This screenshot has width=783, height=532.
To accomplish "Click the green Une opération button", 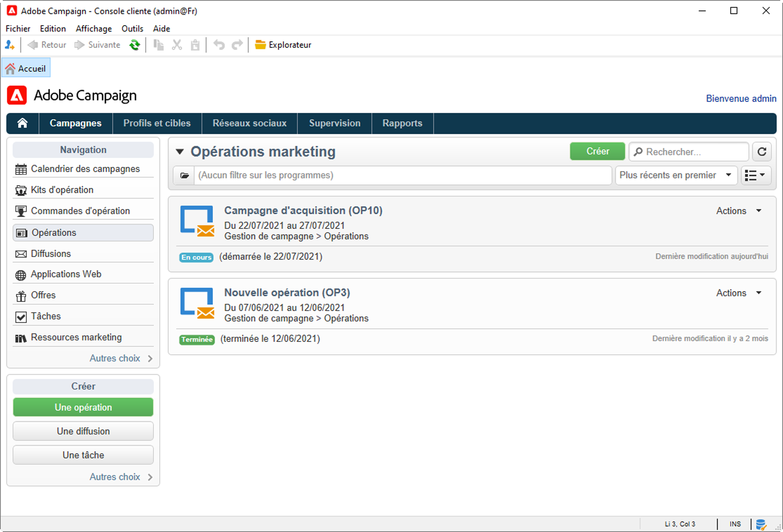I will point(83,407).
